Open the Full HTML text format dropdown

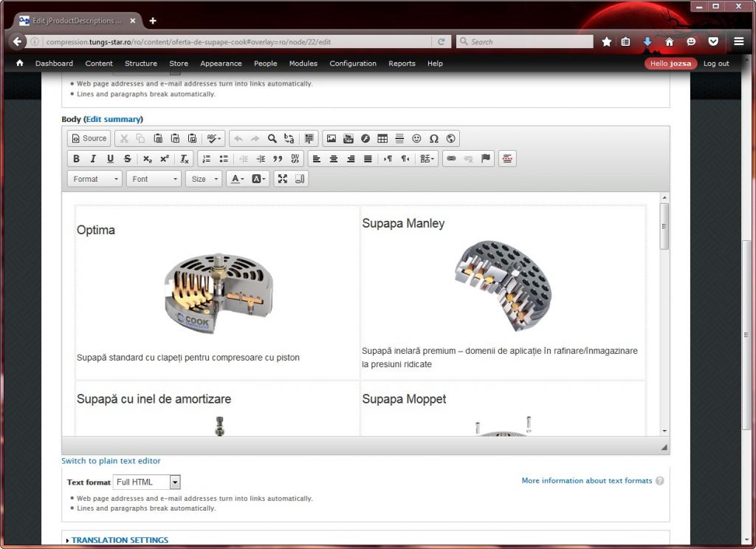[146, 482]
